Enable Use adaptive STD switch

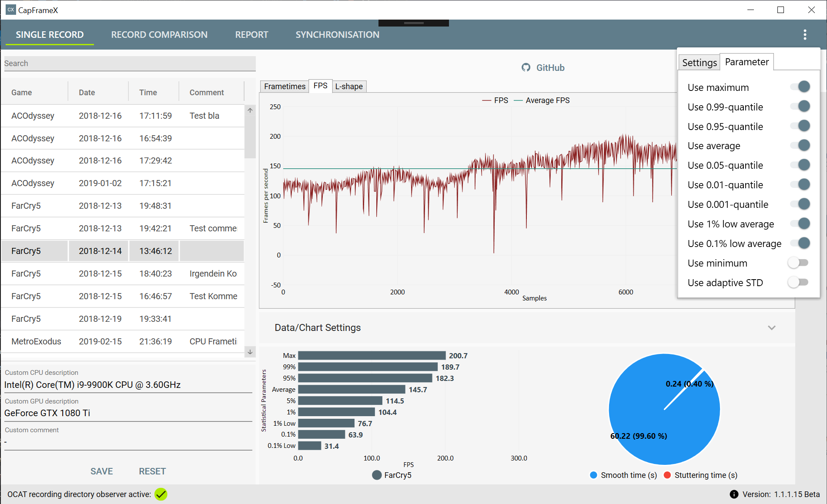(x=798, y=282)
